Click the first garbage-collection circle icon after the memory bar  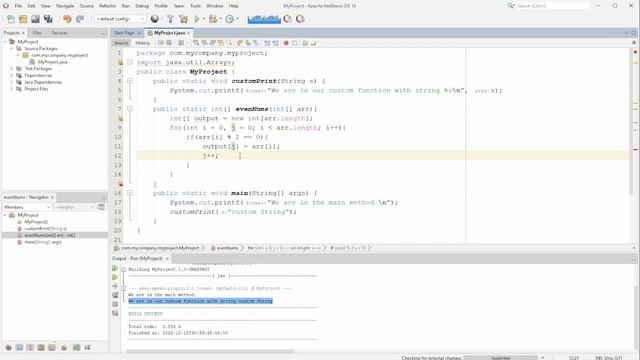pos(288,19)
